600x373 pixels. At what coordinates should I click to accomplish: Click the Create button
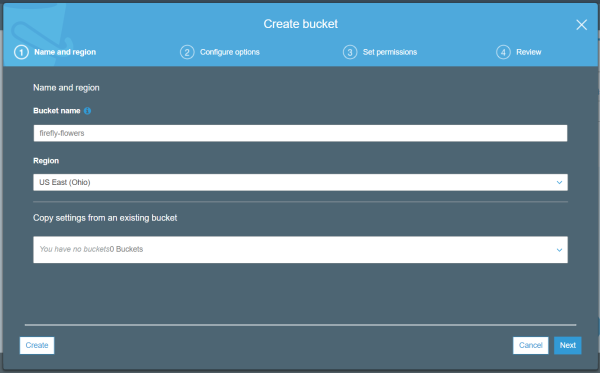(37, 345)
